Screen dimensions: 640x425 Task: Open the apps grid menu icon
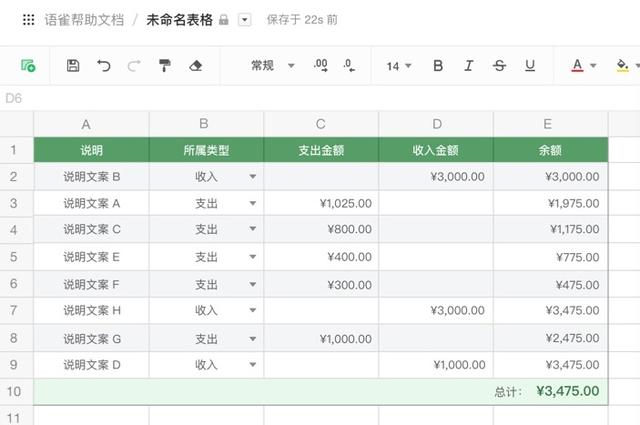point(28,19)
